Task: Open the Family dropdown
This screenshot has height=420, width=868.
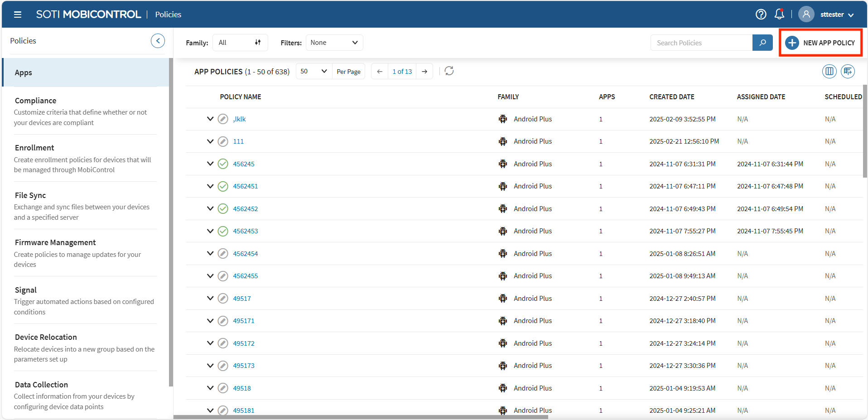Action: 240,43
